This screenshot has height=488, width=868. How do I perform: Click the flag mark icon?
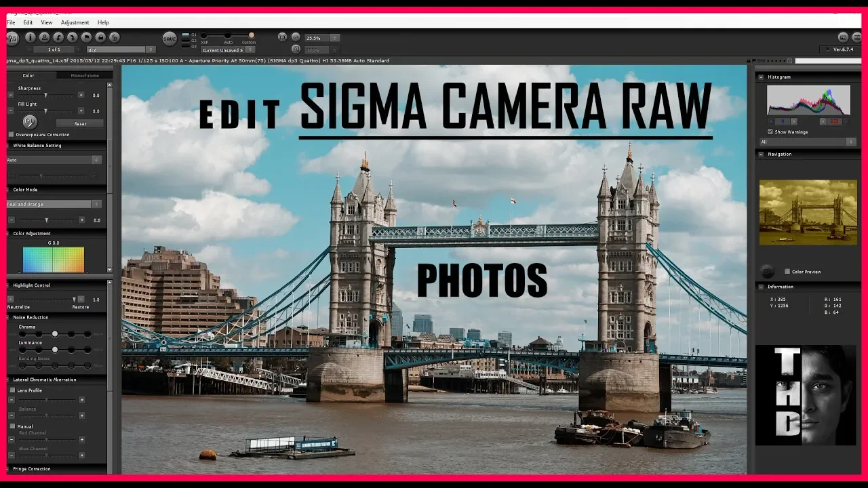86,38
